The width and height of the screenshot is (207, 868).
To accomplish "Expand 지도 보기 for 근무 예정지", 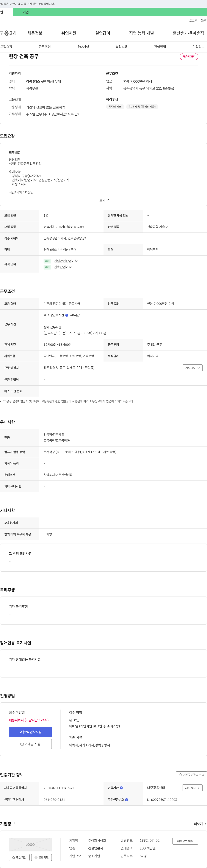I will (193, 368).
